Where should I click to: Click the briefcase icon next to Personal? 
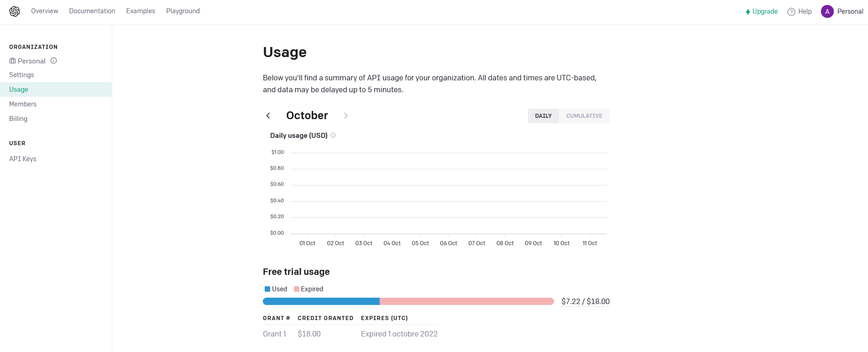tap(12, 61)
